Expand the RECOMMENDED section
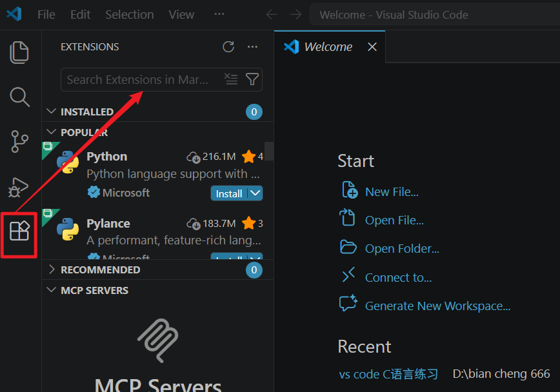The width and height of the screenshot is (560, 392). click(52, 269)
